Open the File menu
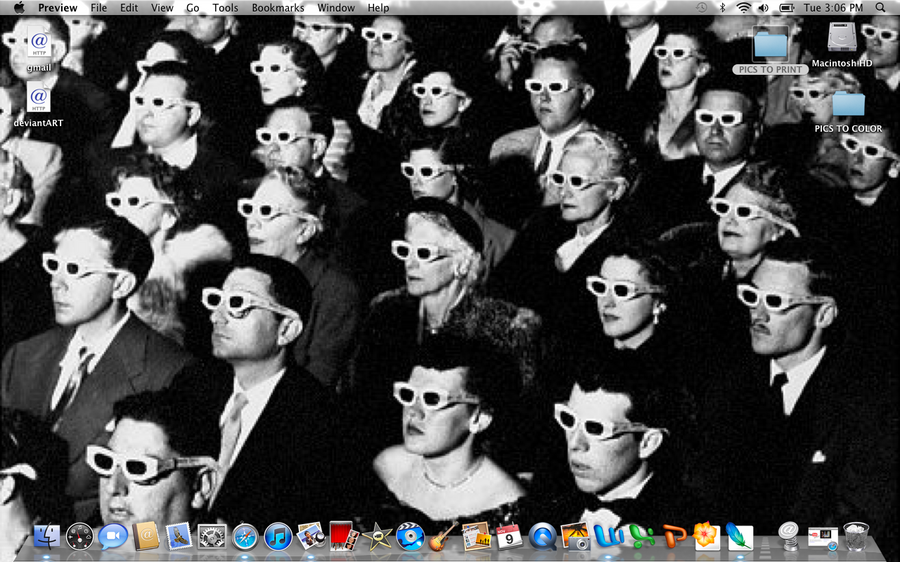900x562 pixels. pyautogui.click(x=99, y=7)
